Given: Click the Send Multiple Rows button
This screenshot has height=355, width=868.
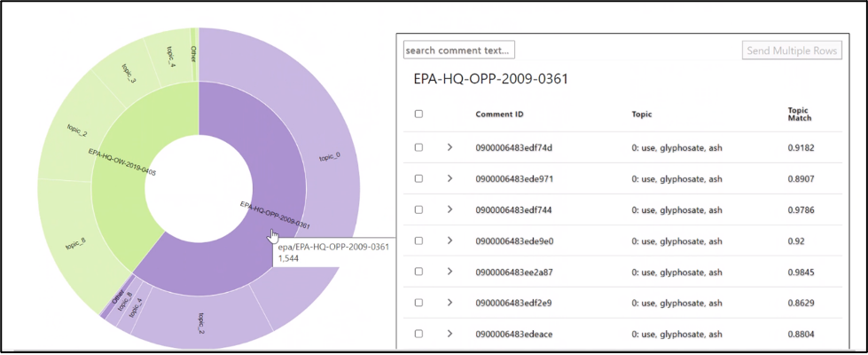Looking at the screenshot, I should click(792, 51).
